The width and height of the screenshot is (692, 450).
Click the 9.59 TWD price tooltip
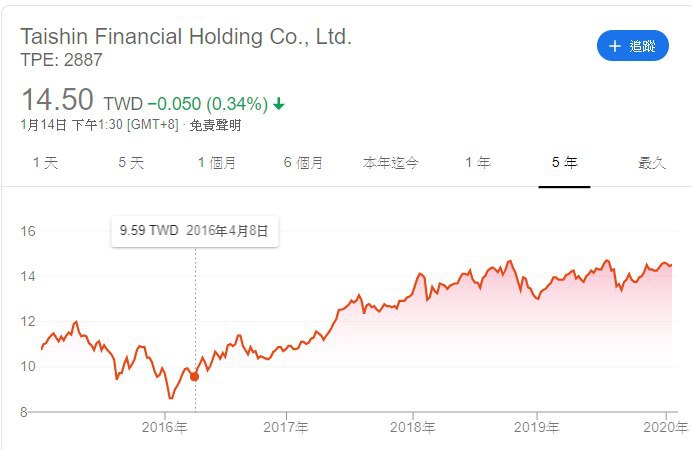tap(194, 230)
